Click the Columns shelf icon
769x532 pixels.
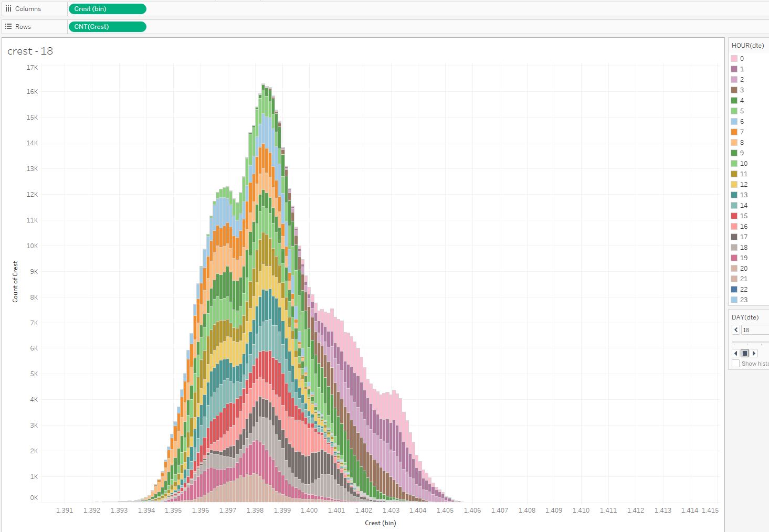click(x=8, y=9)
